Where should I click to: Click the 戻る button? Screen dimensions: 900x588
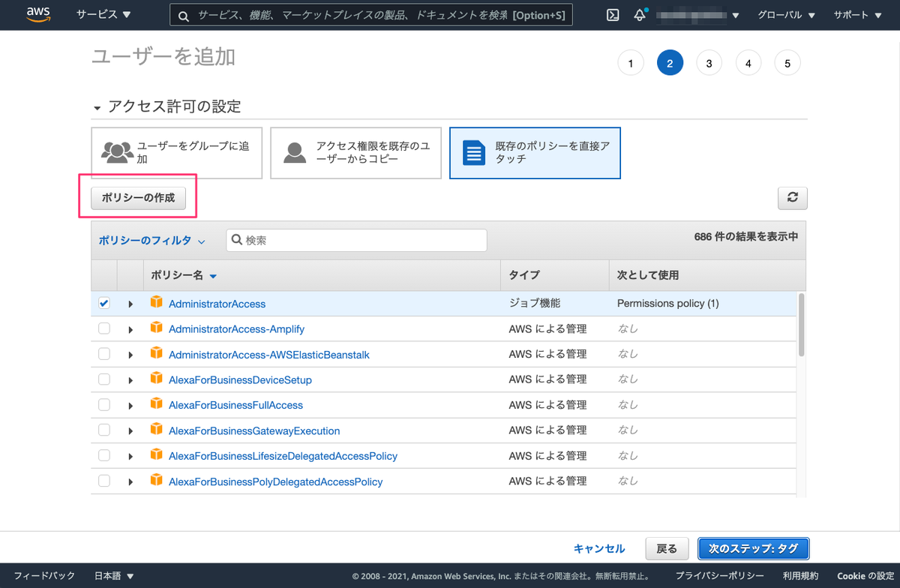(667, 549)
